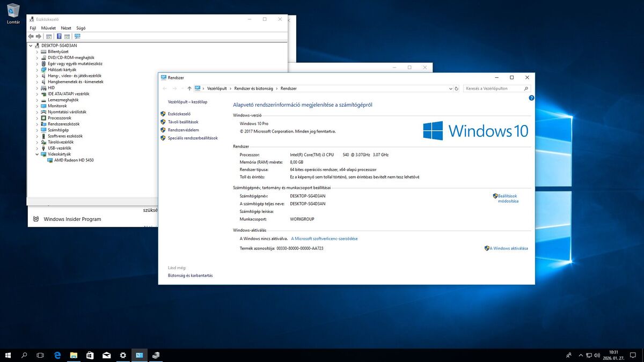Screen dimensions: 644x362
Task: Click Back arrow in Rendszer window
Action: click(165, 88)
